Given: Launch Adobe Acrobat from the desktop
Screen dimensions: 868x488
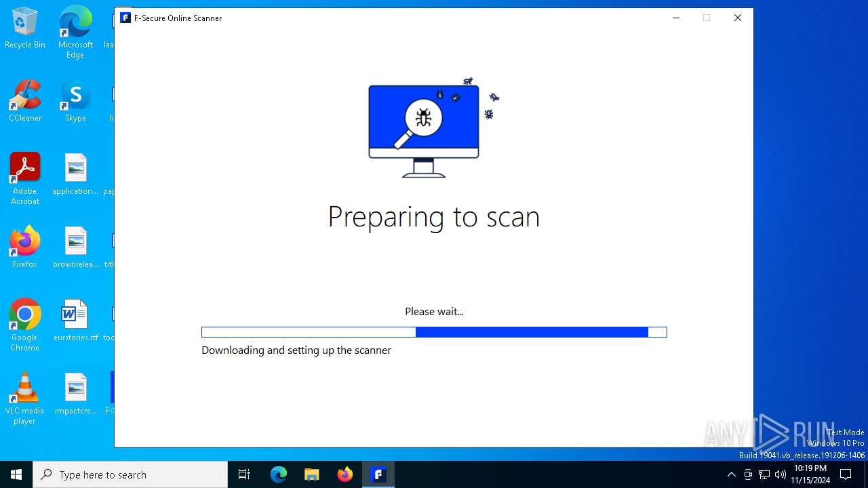Looking at the screenshot, I should coord(25,178).
